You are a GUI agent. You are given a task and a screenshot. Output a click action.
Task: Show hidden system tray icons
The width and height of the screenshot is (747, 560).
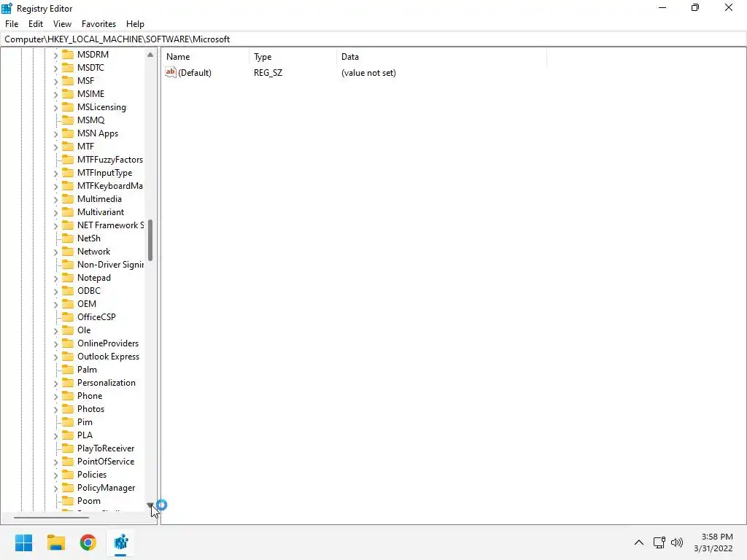point(639,542)
